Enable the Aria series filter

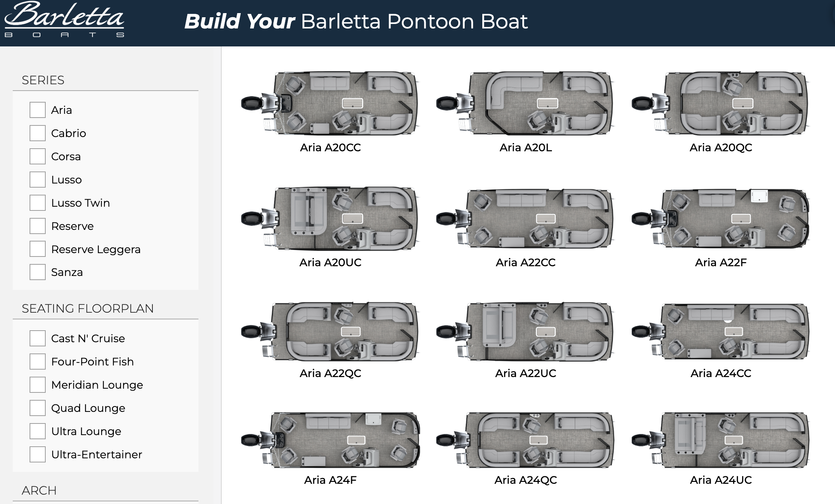pos(37,110)
